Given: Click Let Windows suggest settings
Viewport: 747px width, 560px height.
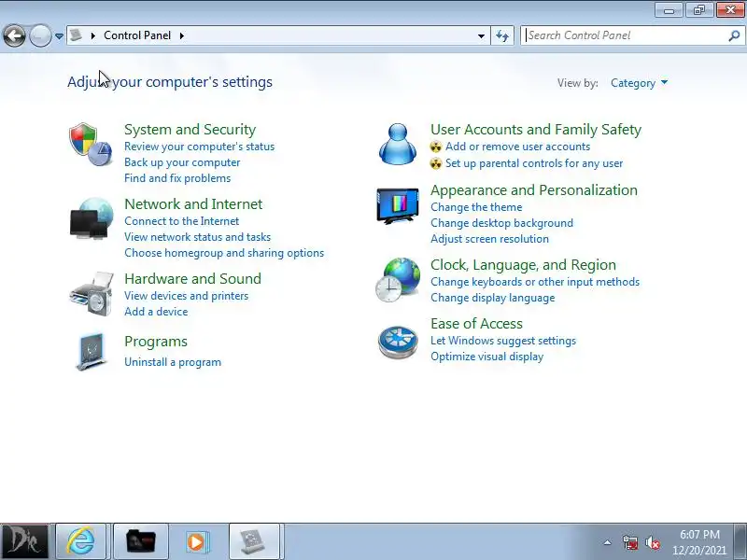Looking at the screenshot, I should (503, 341).
